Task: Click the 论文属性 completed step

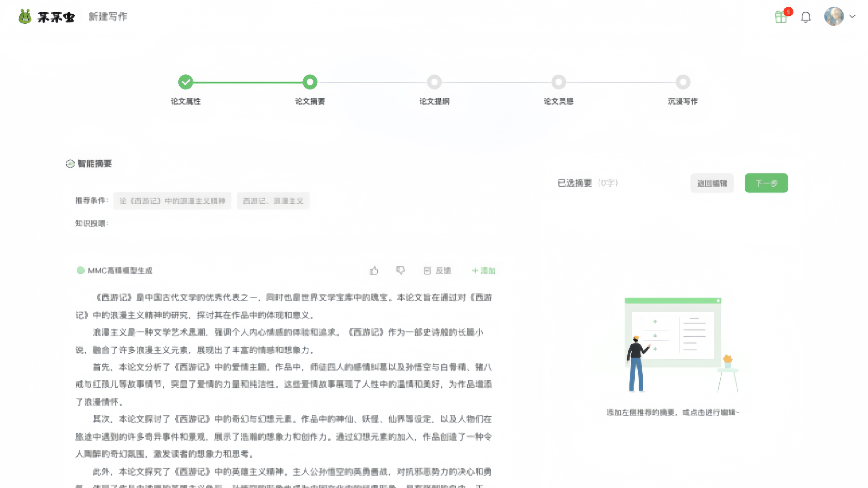Action: (x=186, y=82)
